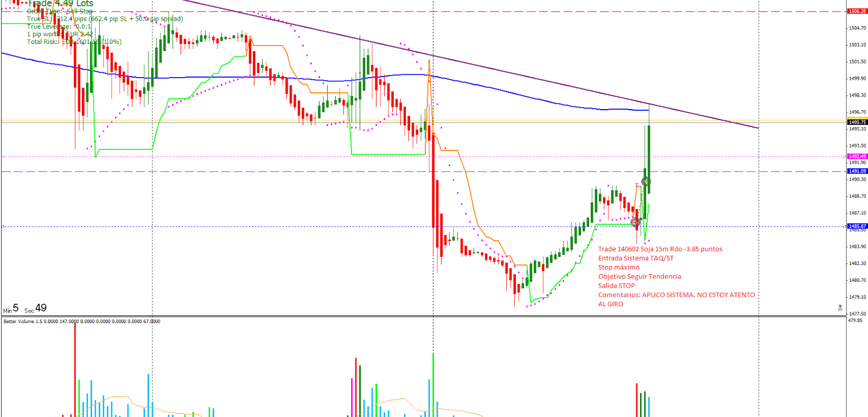Click the upper circular trade marker on the chart

coord(646,182)
